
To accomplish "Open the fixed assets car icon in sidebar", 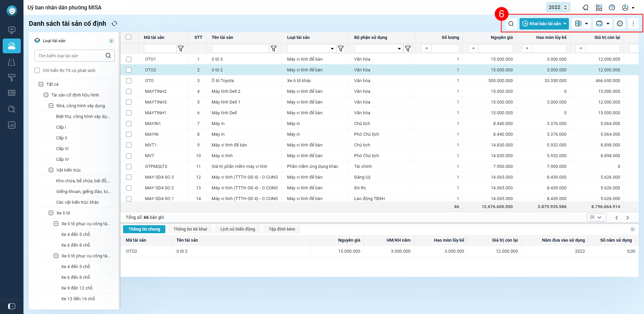I will pos(12,46).
